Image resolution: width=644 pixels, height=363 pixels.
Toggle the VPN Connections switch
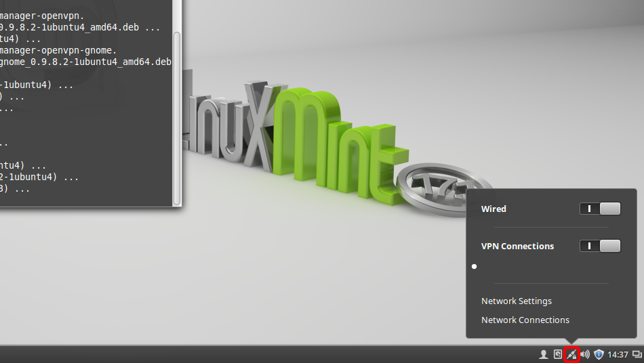click(x=600, y=246)
